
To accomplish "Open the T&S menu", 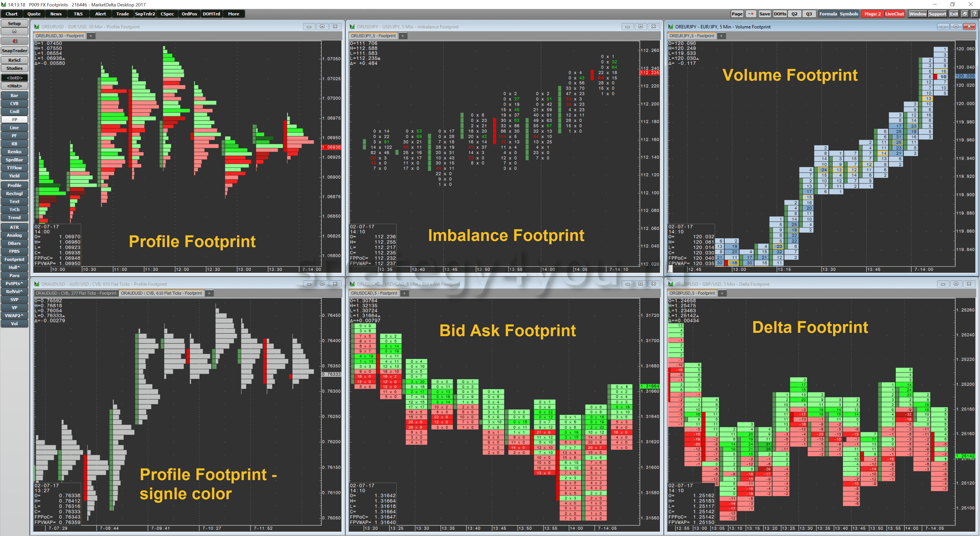I will click(78, 14).
